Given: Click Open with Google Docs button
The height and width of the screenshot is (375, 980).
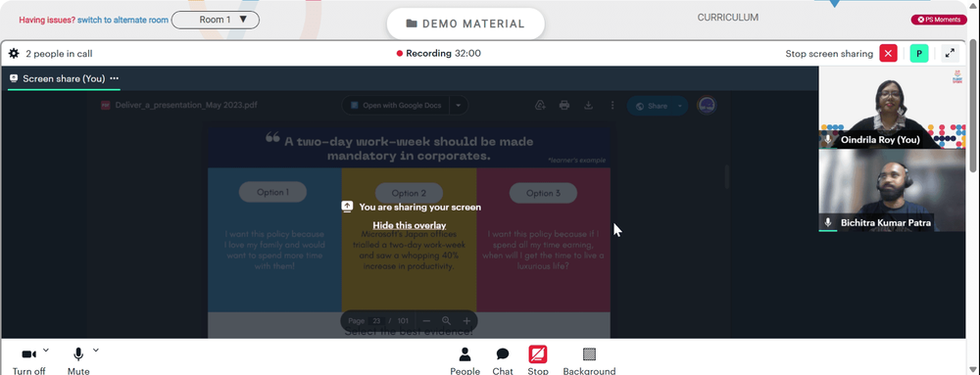Looking at the screenshot, I should pyautogui.click(x=396, y=106).
